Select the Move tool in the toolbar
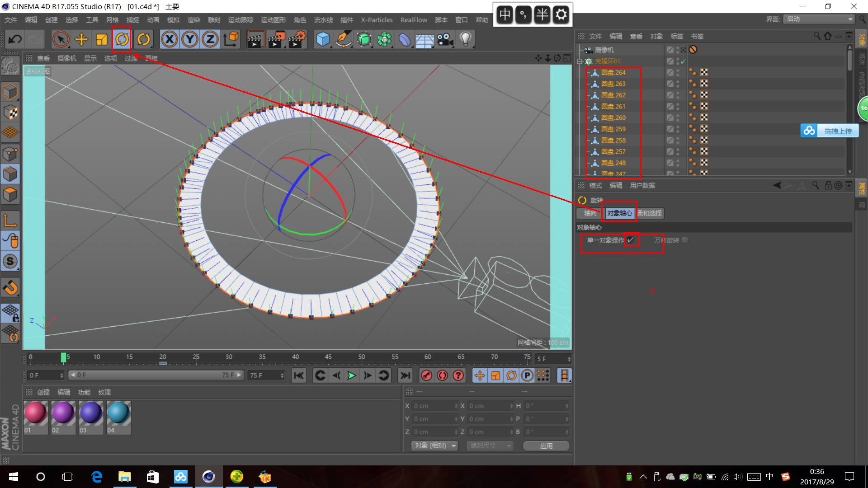868x488 pixels. pyautogui.click(x=81, y=40)
